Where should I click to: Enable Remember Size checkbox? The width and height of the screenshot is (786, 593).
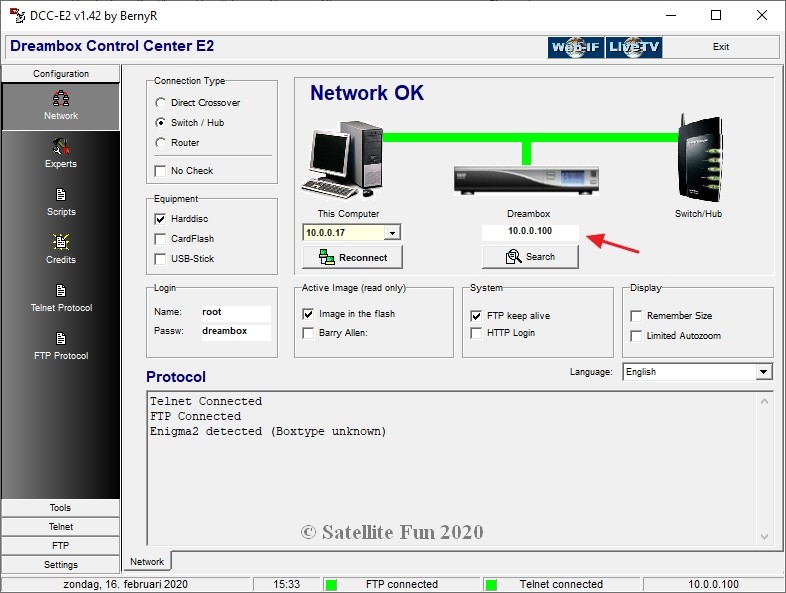636,316
